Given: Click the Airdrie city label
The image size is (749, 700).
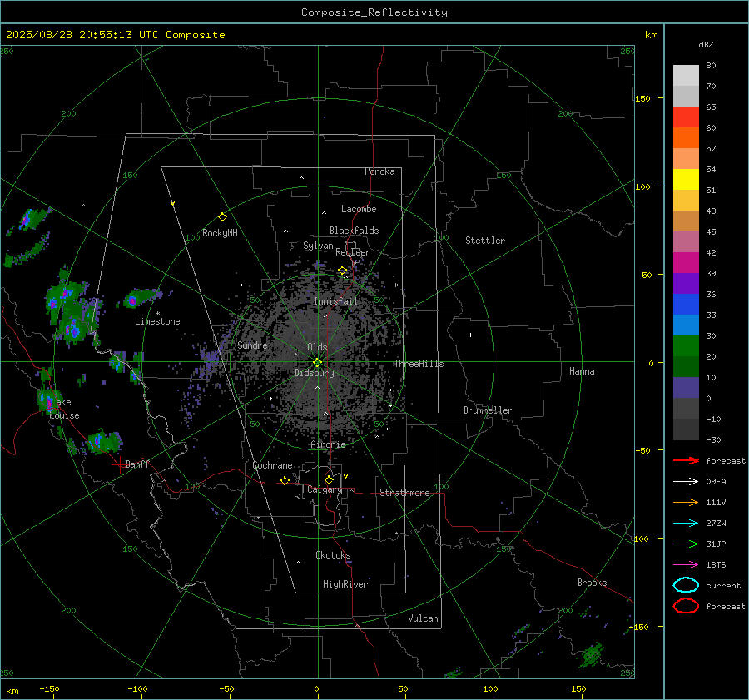Looking at the screenshot, I should tap(328, 444).
